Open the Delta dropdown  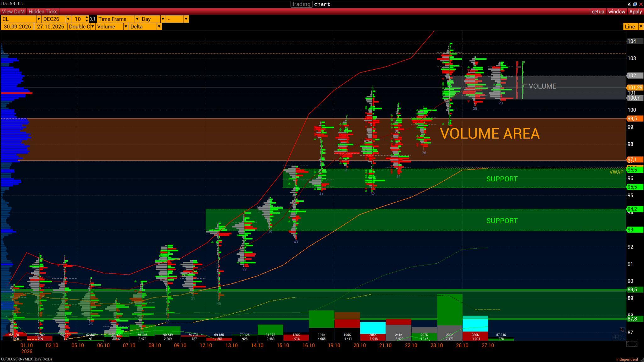click(159, 27)
